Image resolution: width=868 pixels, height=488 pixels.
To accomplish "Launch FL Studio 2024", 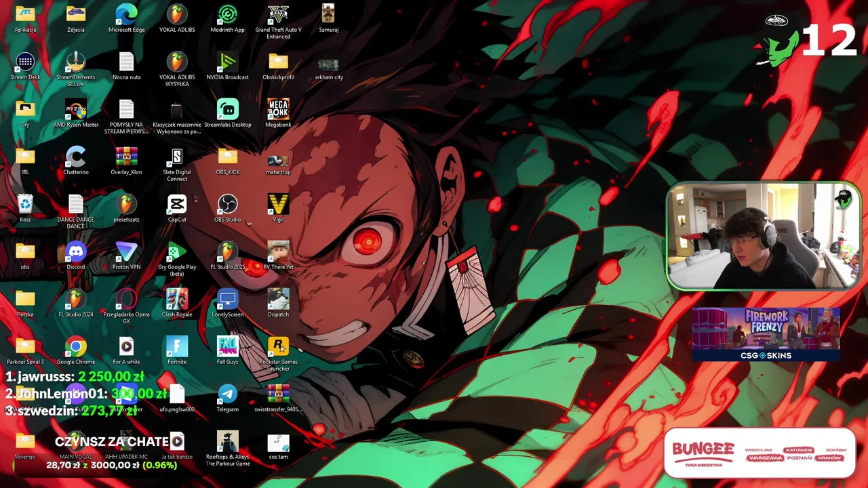I will [x=76, y=304].
